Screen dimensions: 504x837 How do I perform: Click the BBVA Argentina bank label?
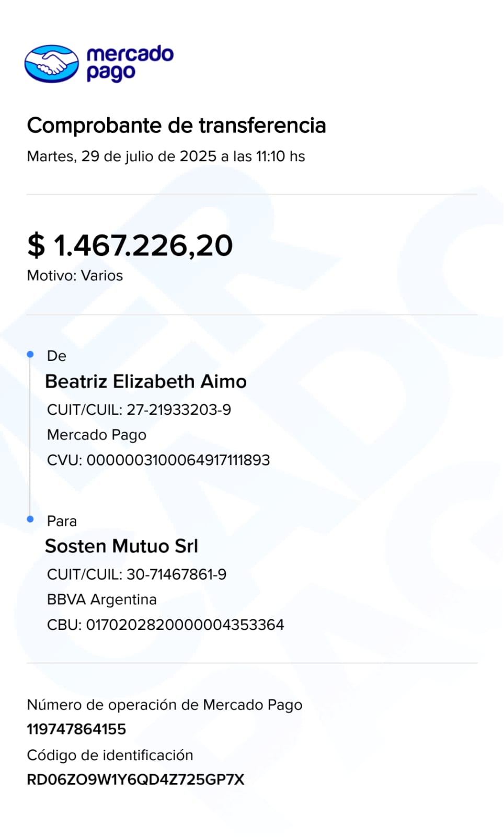[x=102, y=600]
